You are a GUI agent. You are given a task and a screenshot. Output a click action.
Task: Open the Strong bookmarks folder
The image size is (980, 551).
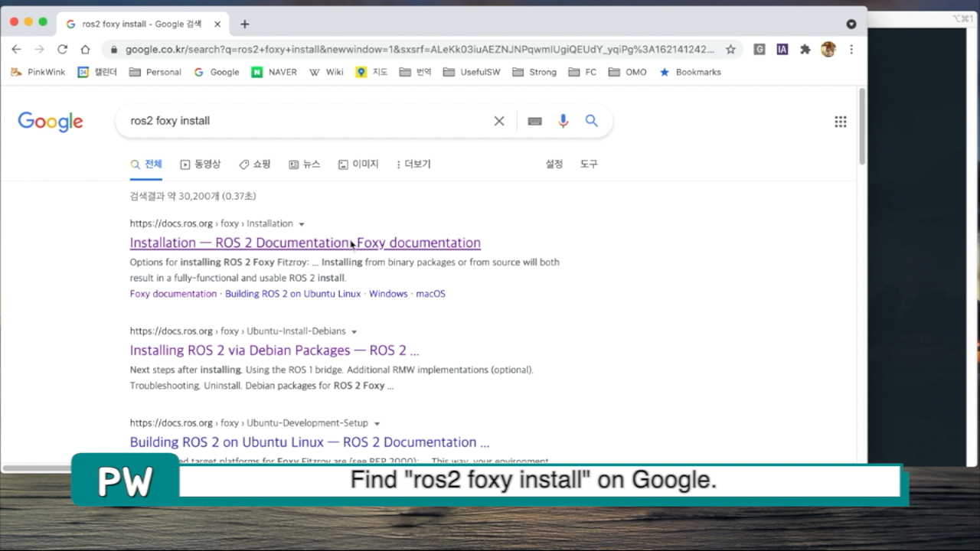[x=534, y=72]
